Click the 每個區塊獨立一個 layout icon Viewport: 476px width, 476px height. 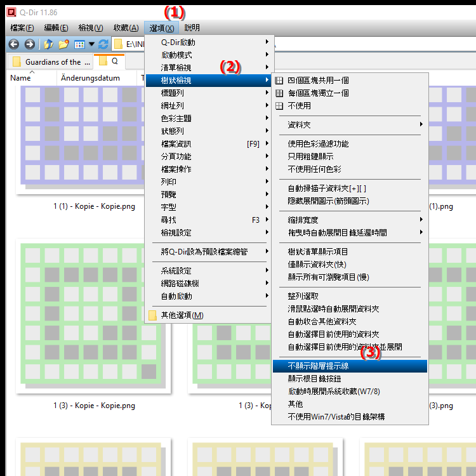(279, 93)
